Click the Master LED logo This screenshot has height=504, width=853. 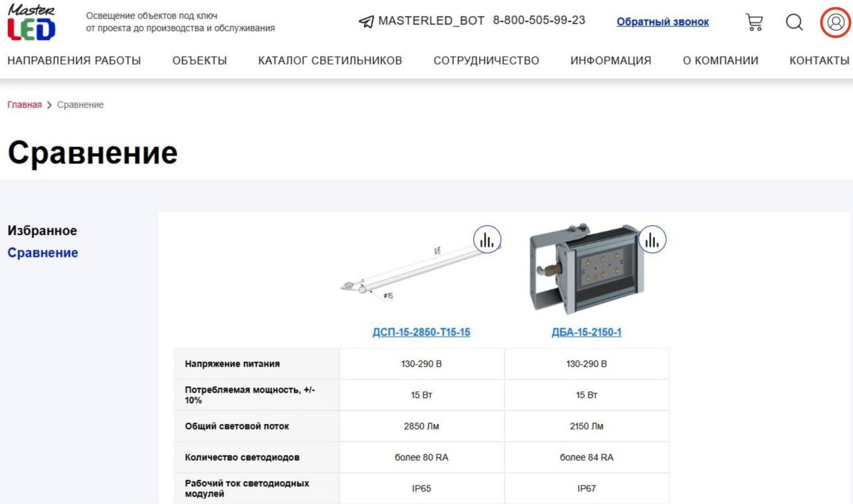(x=31, y=22)
